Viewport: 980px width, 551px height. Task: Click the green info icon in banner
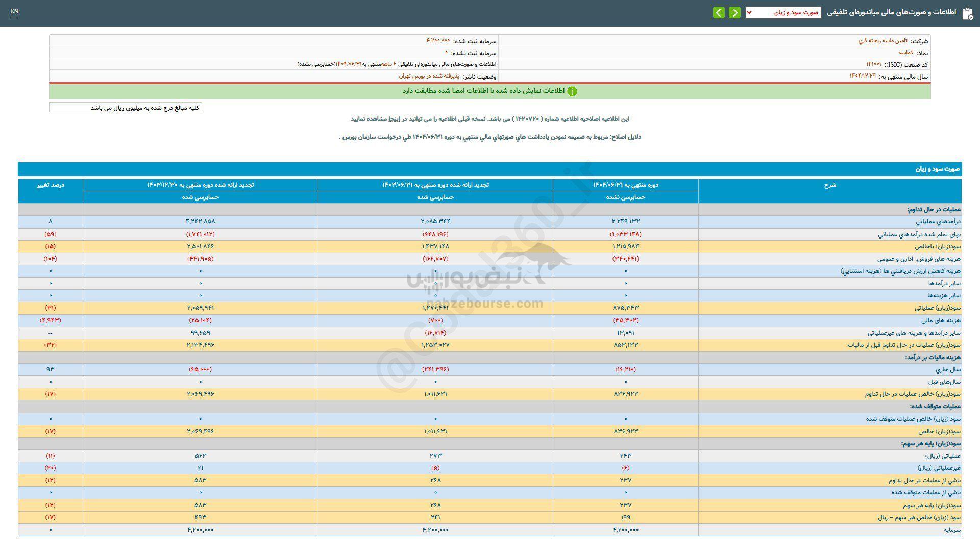click(x=572, y=91)
